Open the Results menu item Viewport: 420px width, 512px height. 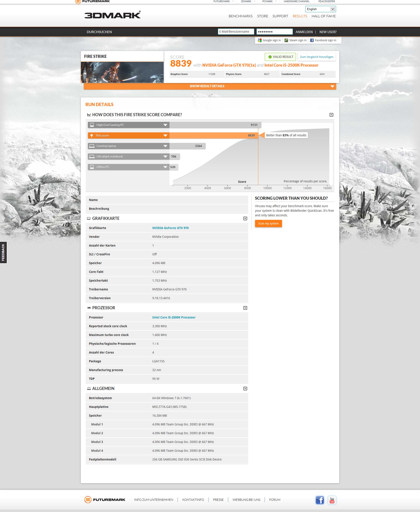coord(300,16)
